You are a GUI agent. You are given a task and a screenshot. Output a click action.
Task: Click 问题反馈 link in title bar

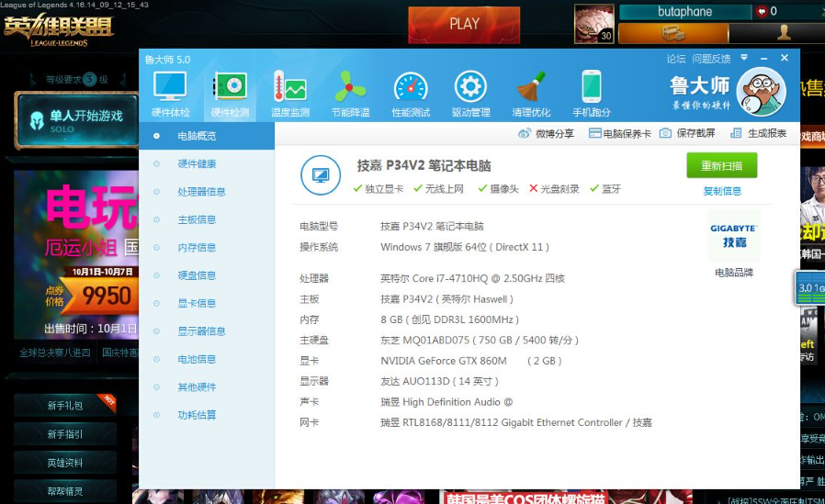click(711, 59)
